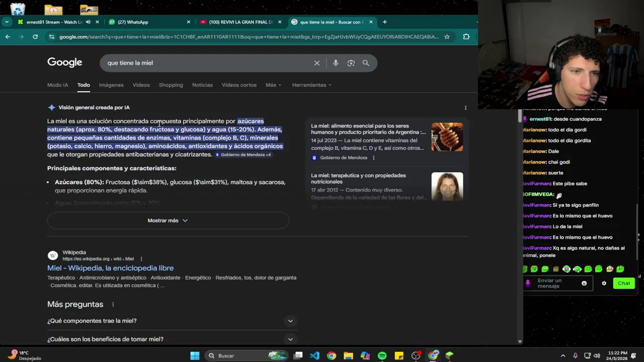Screen dimensions: 644x362
Task: Open options for Gobierno de Mendoza source
Action: click(x=373, y=158)
